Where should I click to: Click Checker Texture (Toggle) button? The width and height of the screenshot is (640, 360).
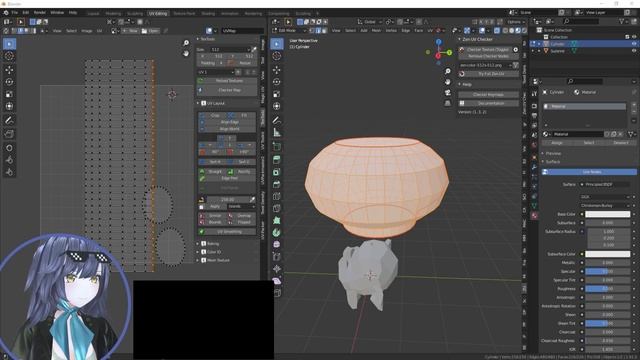485,50
